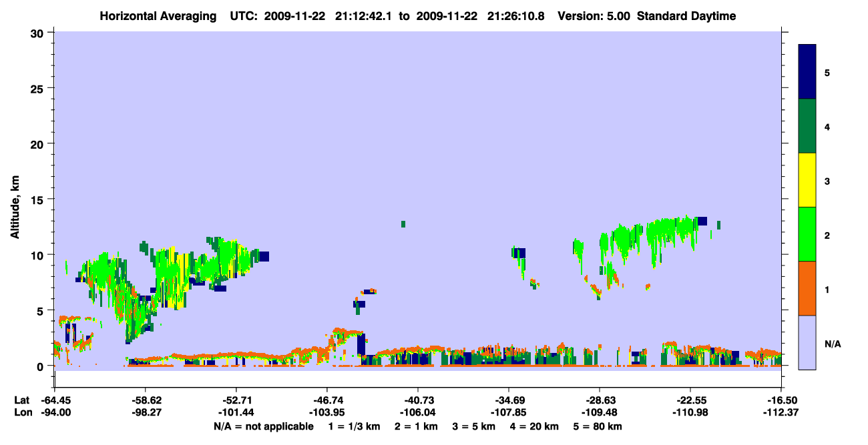Click latitude value '-40.73'

tap(418, 400)
